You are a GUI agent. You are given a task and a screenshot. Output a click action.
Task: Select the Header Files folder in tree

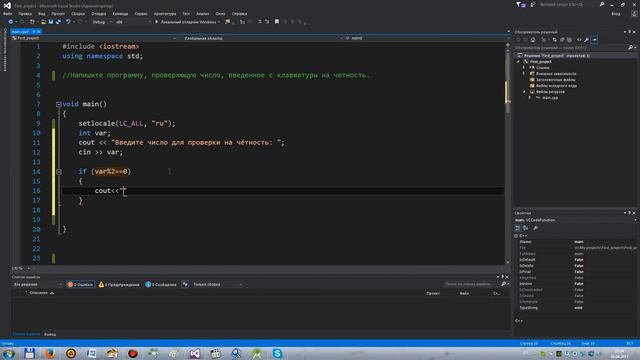point(555,80)
